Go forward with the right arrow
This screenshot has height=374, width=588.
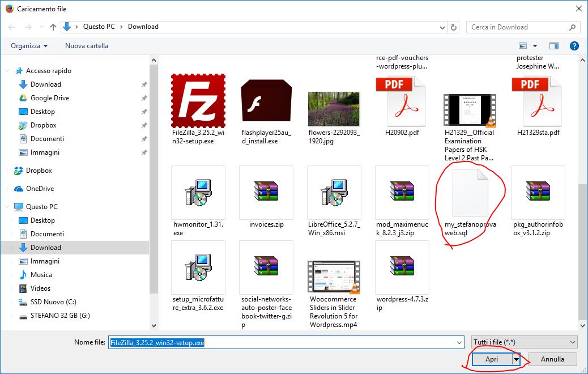click(28, 27)
